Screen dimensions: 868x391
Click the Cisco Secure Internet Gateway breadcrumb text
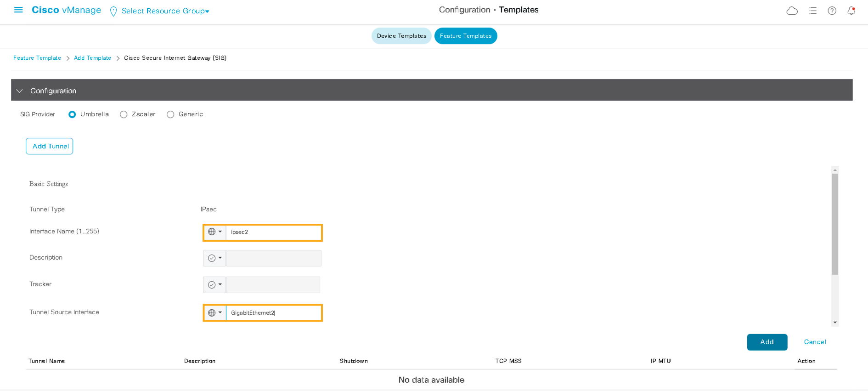[x=175, y=58]
